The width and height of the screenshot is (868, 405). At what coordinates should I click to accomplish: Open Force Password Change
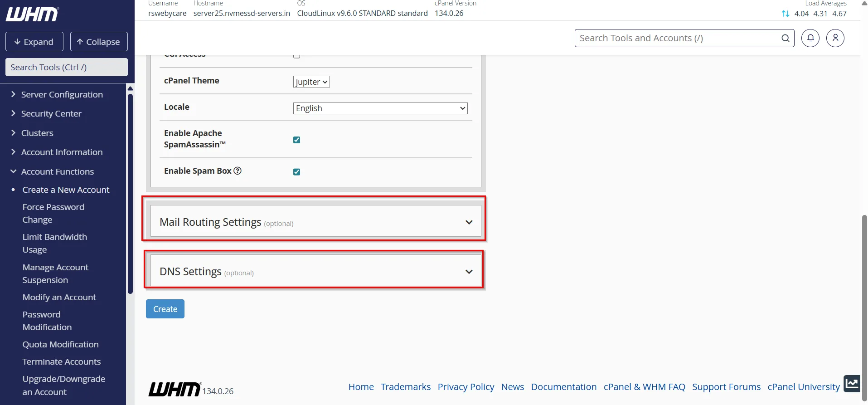click(x=53, y=213)
